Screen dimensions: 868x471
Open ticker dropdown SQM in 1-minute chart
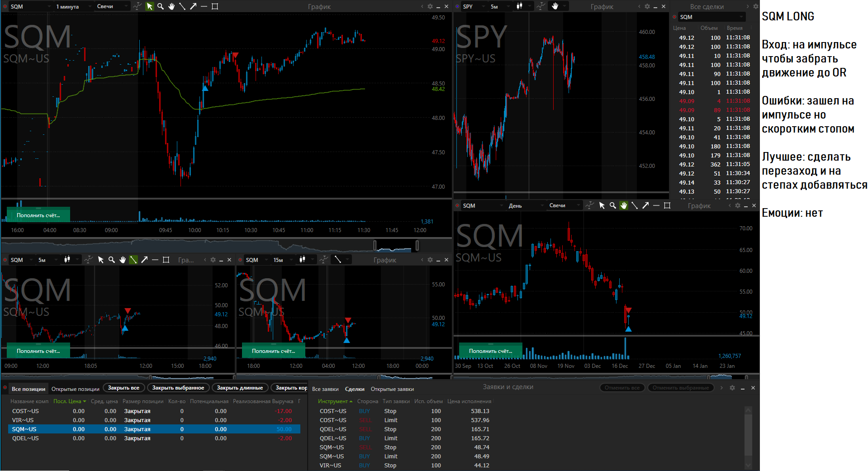pyautogui.click(x=30, y=6)
